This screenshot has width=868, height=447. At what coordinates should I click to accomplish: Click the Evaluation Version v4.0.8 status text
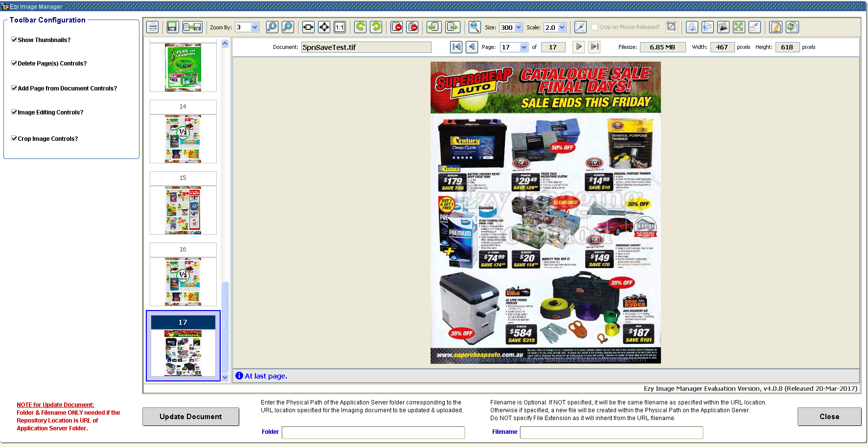[x=751, y=389]
